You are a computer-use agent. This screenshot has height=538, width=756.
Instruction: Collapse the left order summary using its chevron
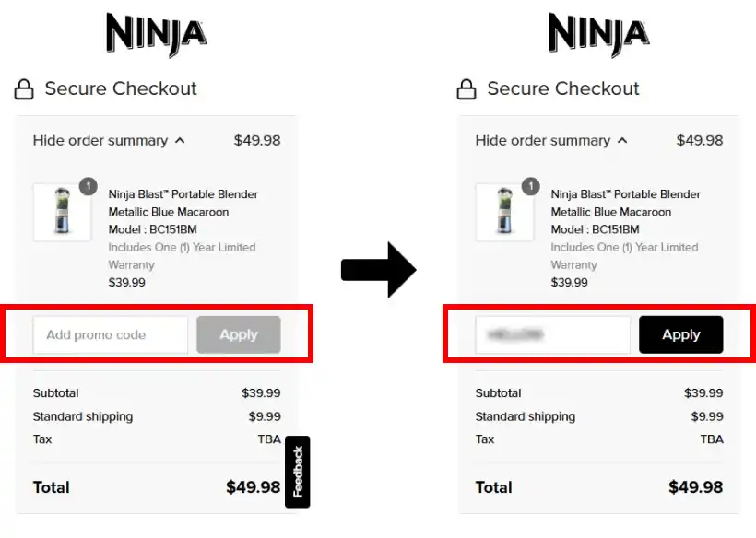180,141
